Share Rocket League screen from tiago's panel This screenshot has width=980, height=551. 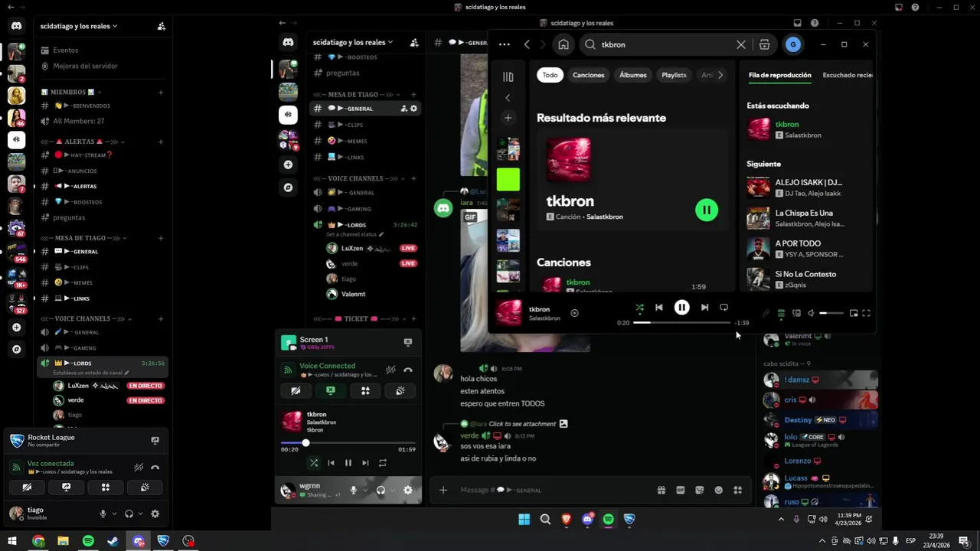tap(155, 441)
